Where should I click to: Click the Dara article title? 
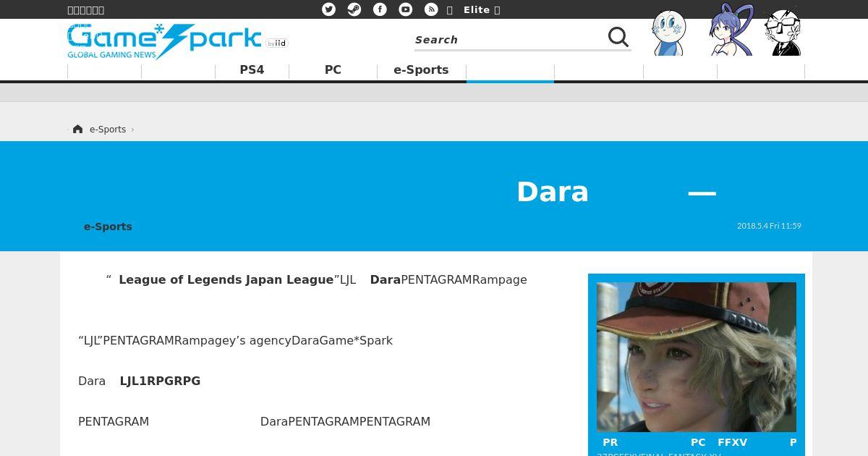tap(553, 192)
